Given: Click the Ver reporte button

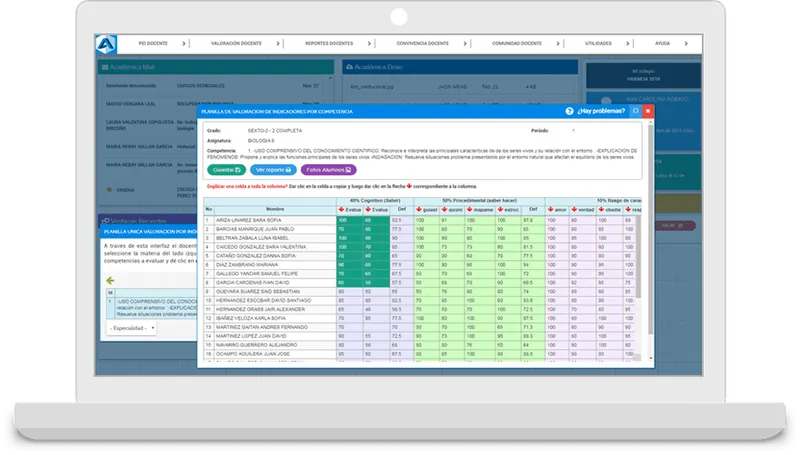Looking at the screenshot, I should pos(273,170).
